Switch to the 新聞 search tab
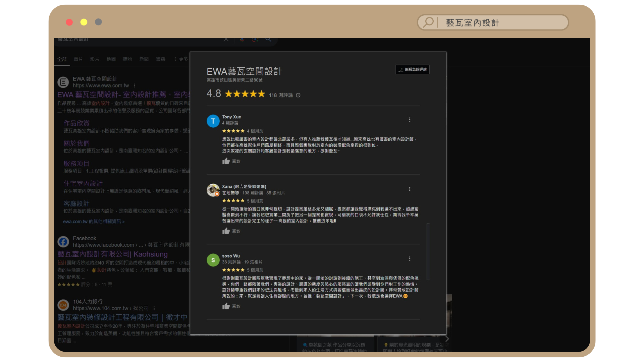 (x=144, y=59)
